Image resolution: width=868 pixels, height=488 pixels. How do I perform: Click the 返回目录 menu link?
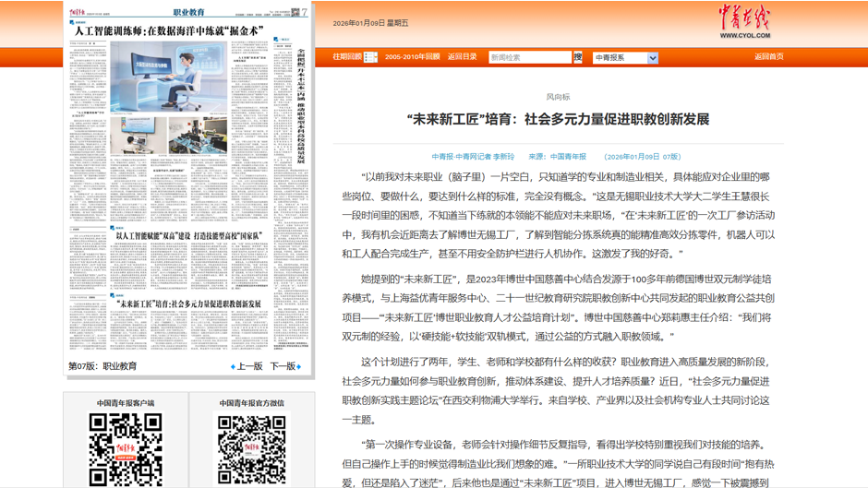coord(463,57)
